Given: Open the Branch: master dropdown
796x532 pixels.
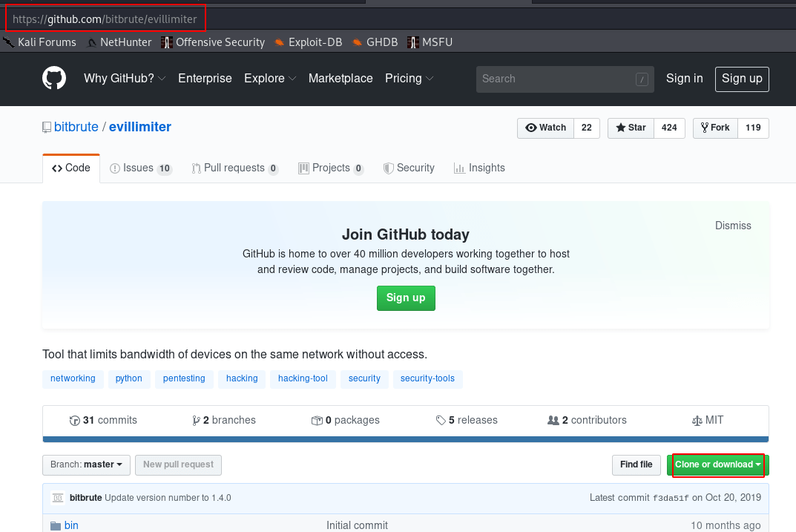Looking at the screenshot, I should pyautogui.click(x=86, y=465).
